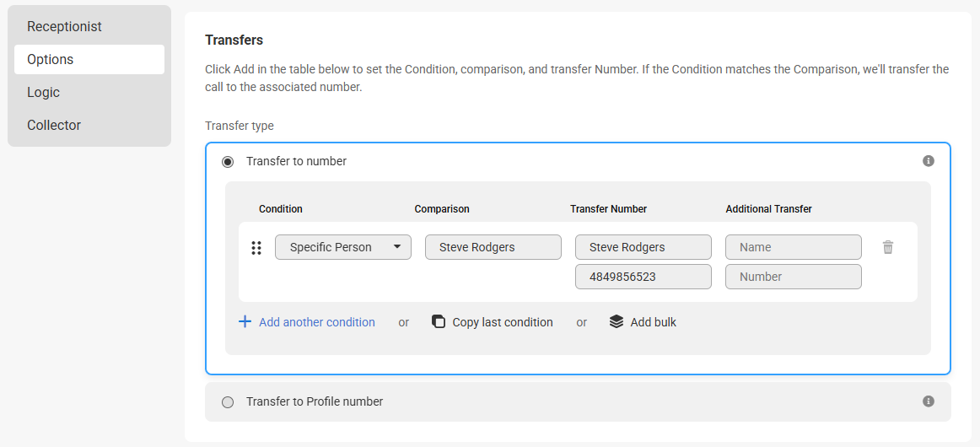Click the Add another condition link

[x=317, y=322]
